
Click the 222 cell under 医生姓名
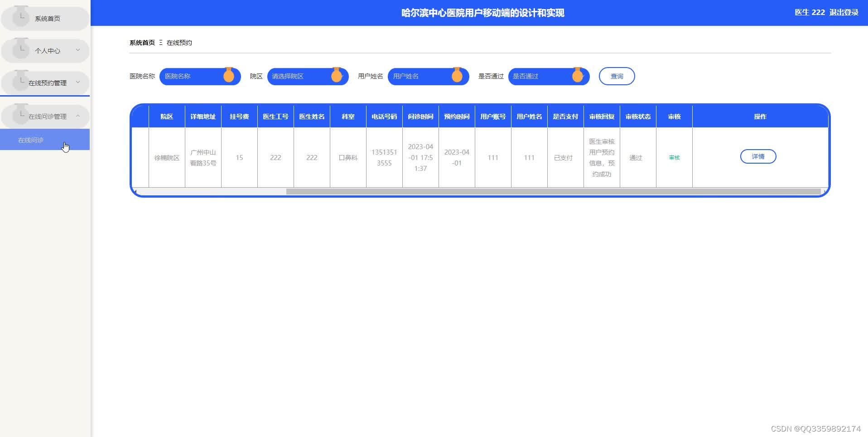312,158
